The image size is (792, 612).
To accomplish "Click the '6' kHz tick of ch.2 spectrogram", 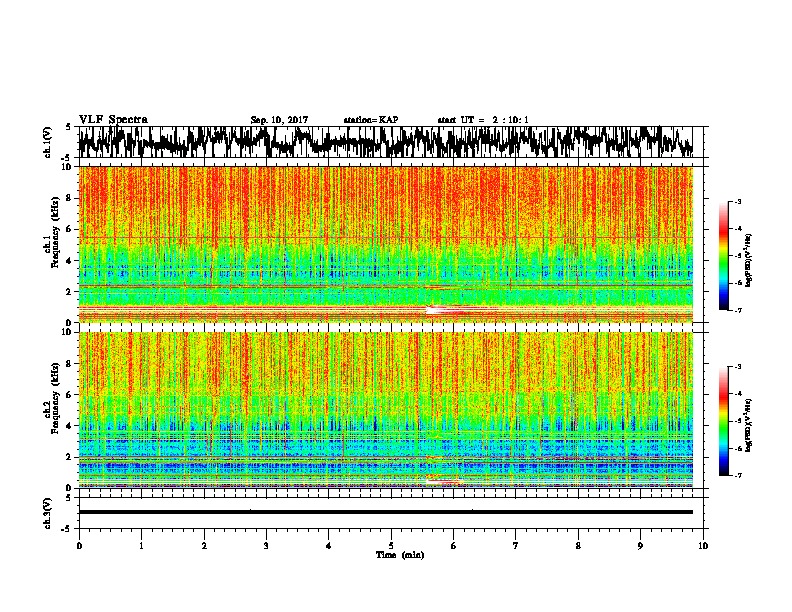I will pyautogui.click(x=69, y=394).
